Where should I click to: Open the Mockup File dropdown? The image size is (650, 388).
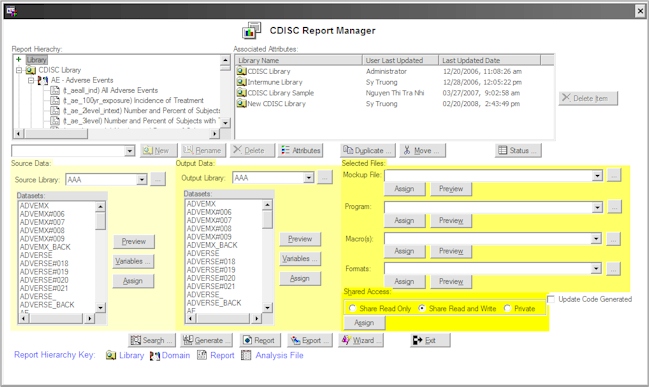click(x=597, y=176)
